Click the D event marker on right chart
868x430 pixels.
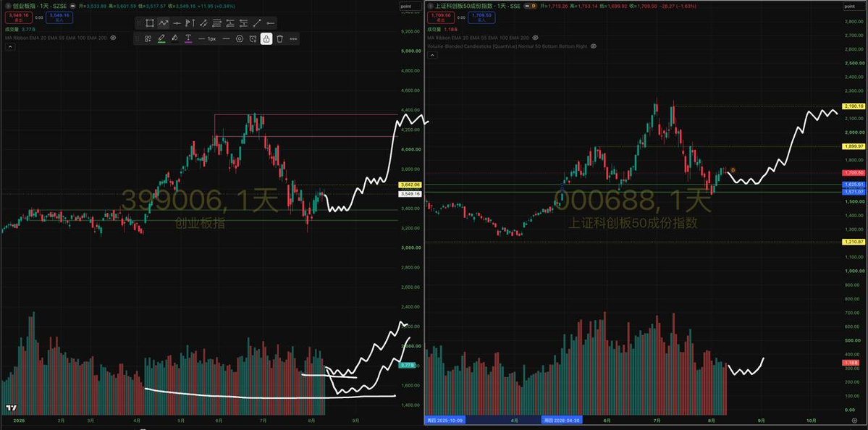point(733,170)
